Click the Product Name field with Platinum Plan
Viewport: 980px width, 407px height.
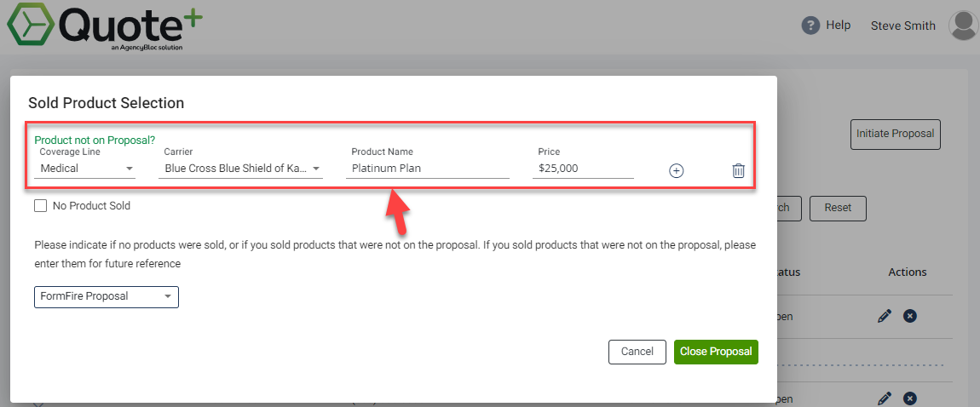428,169
